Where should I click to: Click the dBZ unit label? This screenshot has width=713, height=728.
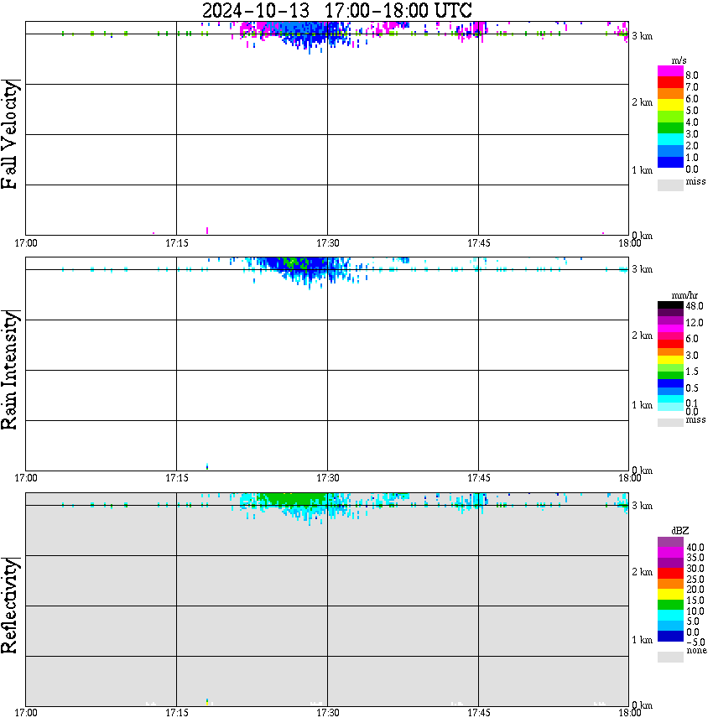coord(680,531)
